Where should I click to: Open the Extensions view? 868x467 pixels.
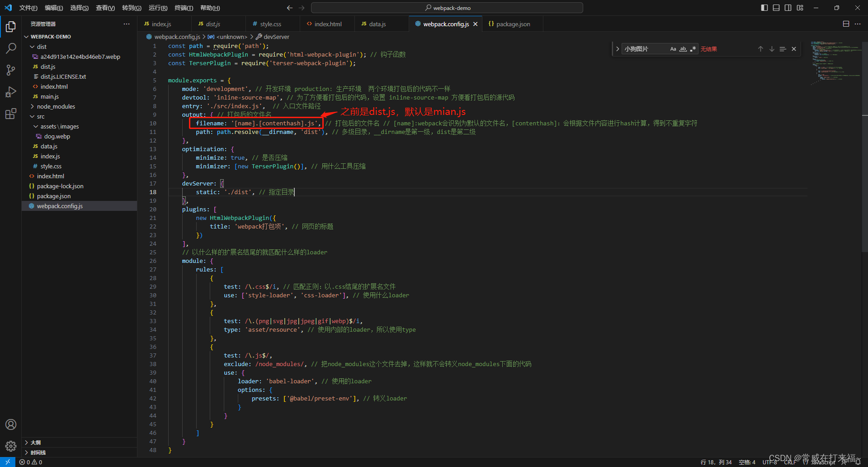tap(11, 114)
